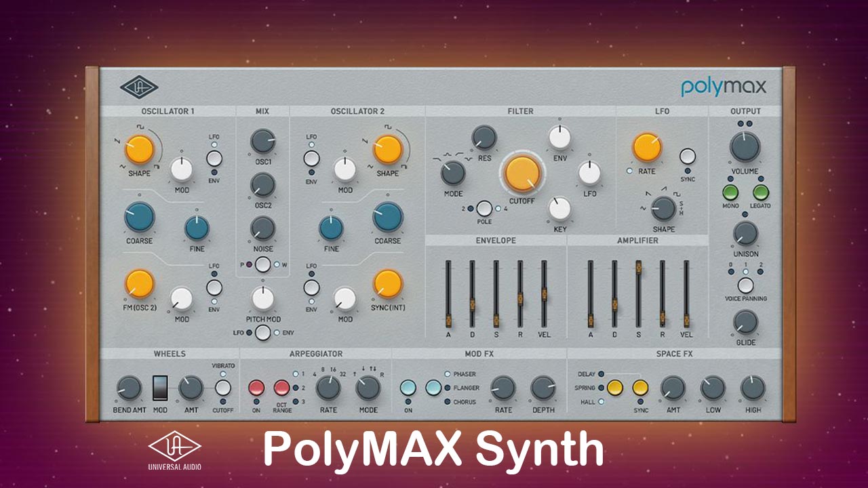Image resolution: width=868 pixels, height=488 pixels.
Task: Switch the Mod FX type selector button
Action: click(x=433, y=388)
